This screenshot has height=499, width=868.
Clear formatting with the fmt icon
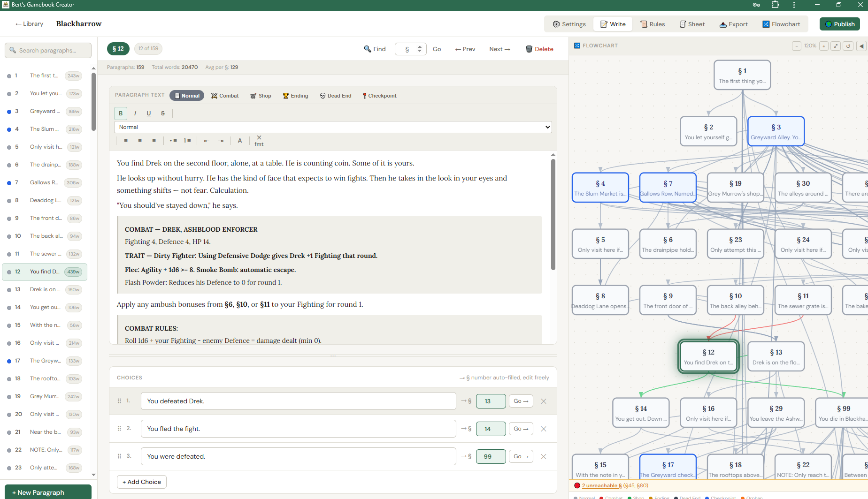(x=259, y=141)
